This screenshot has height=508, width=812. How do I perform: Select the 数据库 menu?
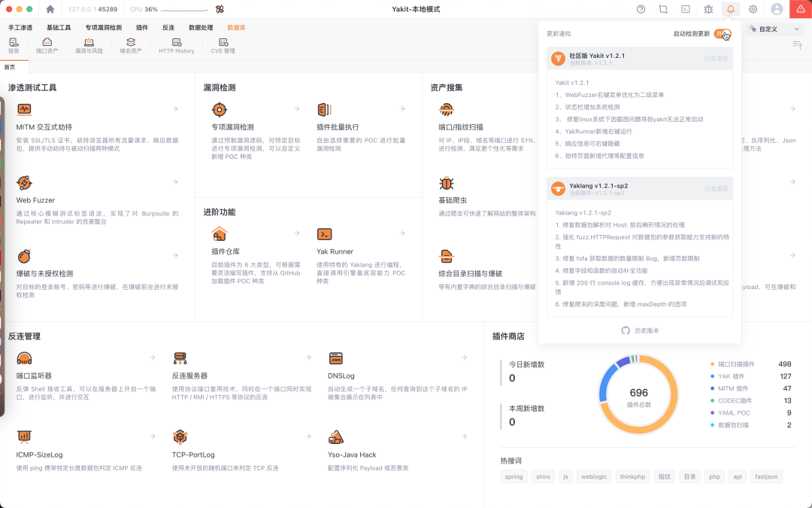[236, 28]
